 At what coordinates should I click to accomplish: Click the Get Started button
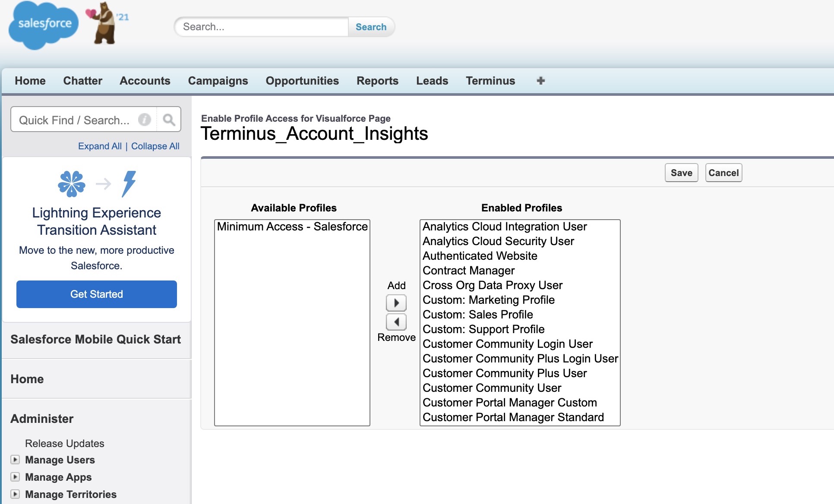click(x=97, y=294)
